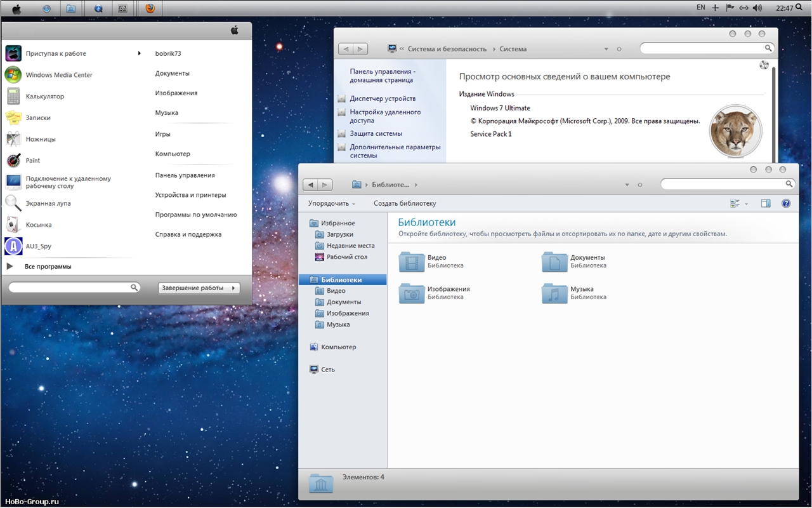
Task: Open Calculator from the Start menu
Action: coord(44,97)
